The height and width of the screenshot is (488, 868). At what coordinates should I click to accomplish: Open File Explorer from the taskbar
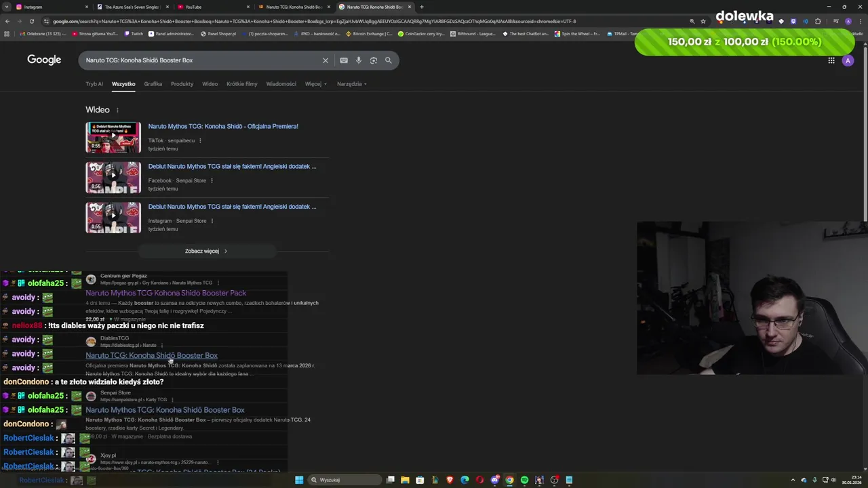pos(405,480)
